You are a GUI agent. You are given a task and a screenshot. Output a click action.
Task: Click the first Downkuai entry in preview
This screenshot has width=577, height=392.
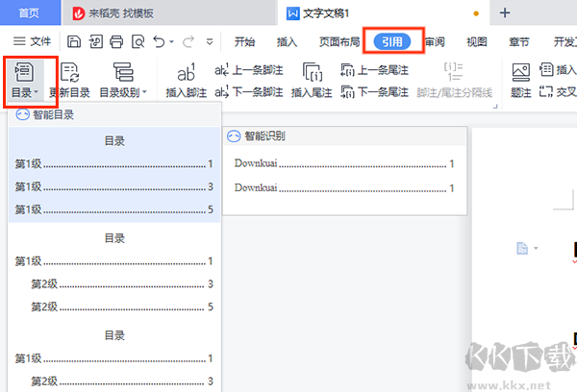pos(344,163)
